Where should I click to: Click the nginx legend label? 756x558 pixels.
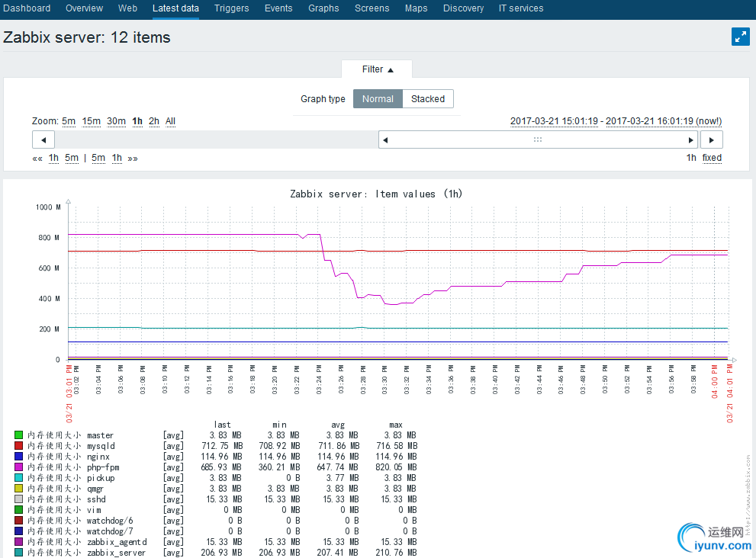69,457
